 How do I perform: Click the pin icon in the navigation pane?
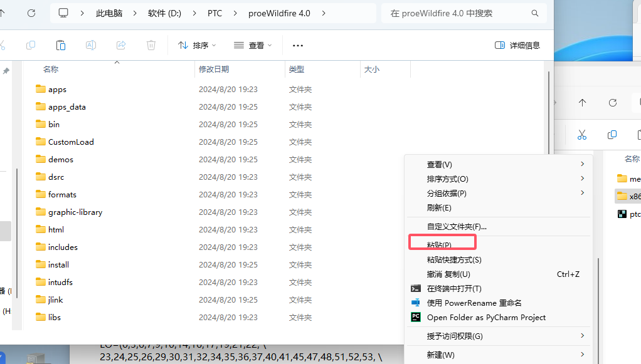pos(6,71)
